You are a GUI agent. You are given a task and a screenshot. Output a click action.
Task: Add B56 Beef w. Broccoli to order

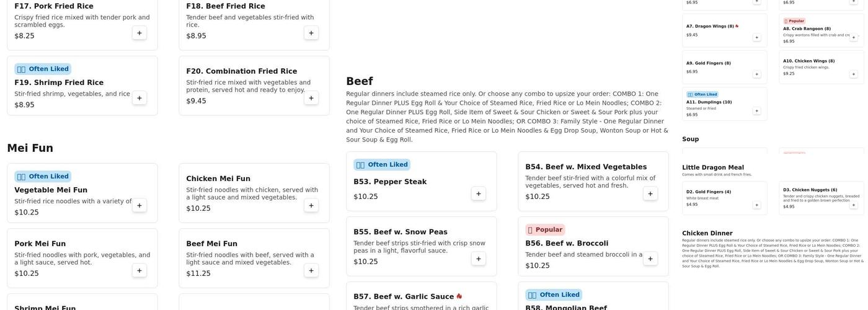650,259
